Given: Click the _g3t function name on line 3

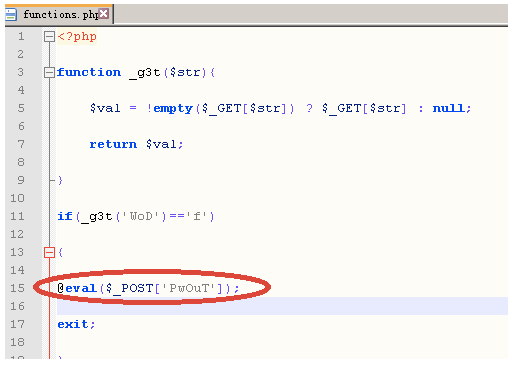Looking at the screenshot, I should [145, 73].
